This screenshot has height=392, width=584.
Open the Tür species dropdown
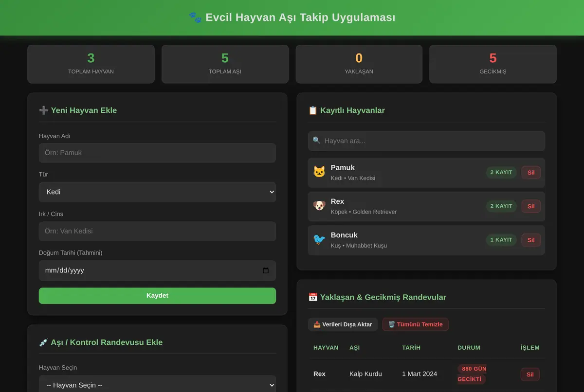point(157,192)
